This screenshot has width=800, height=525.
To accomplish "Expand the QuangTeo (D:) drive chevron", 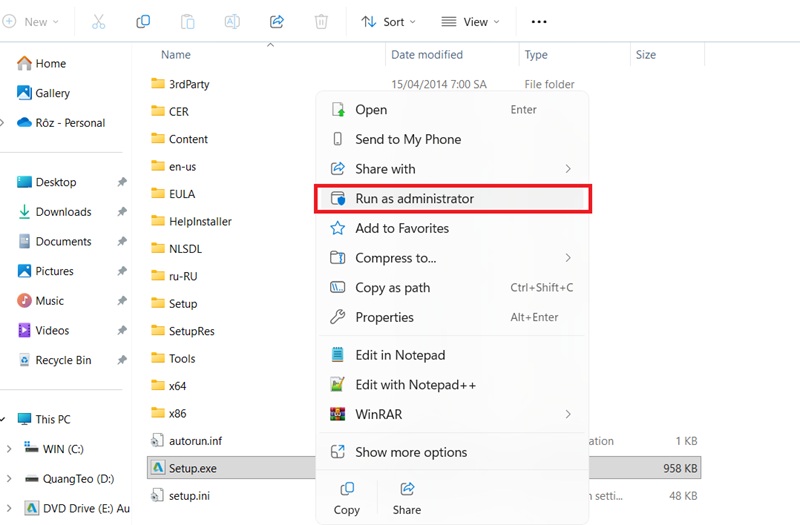I will (9, 479).
